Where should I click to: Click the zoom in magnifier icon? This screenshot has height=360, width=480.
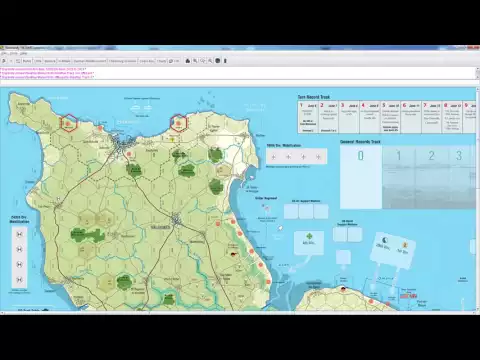(195, 61)
